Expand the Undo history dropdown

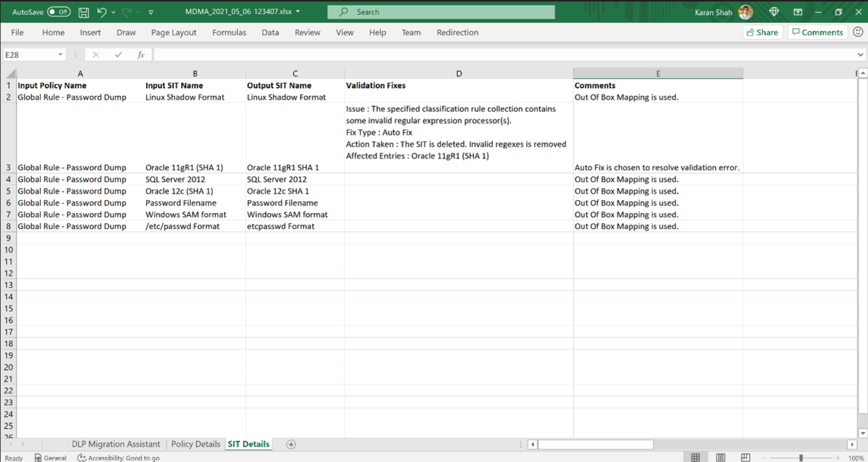tap(114, 12)
